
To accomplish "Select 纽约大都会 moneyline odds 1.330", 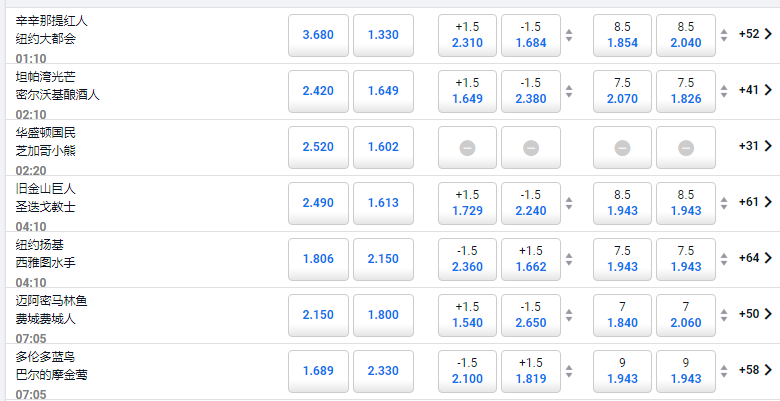I will (x=383, y=35).
